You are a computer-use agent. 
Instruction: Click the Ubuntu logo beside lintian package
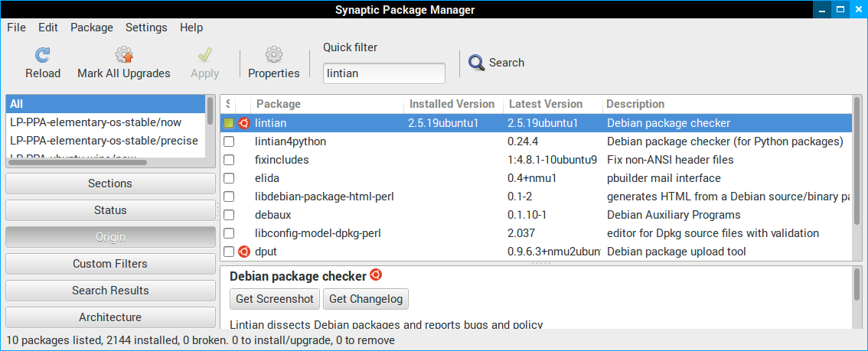[x=243, y=123]
